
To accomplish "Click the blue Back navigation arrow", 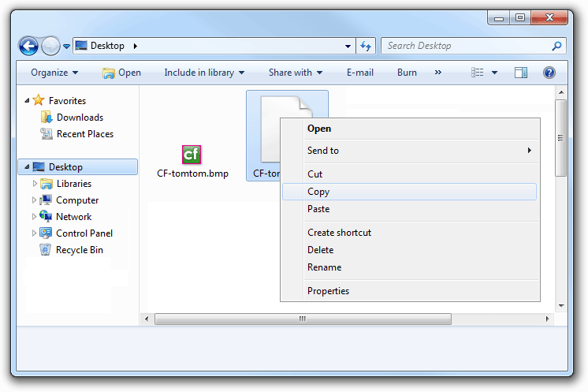I will pyautogui.click(x=28, y=46).
